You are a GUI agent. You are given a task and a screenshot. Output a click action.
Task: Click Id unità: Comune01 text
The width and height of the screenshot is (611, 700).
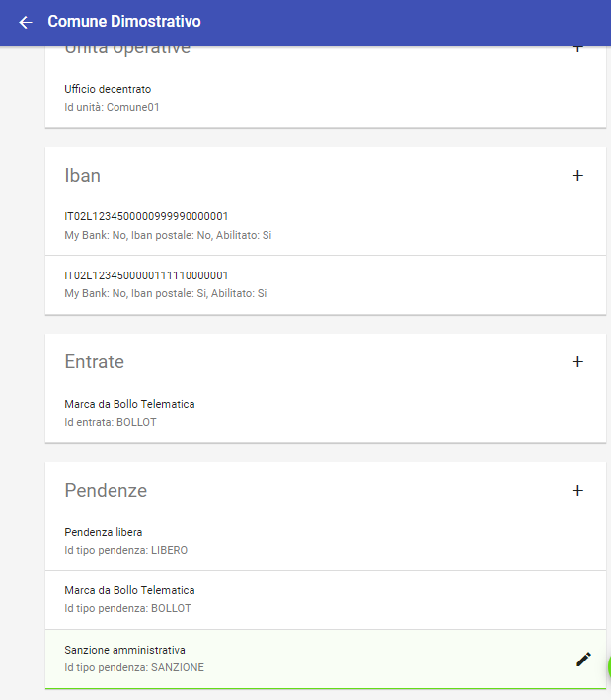tap(112, 108)
